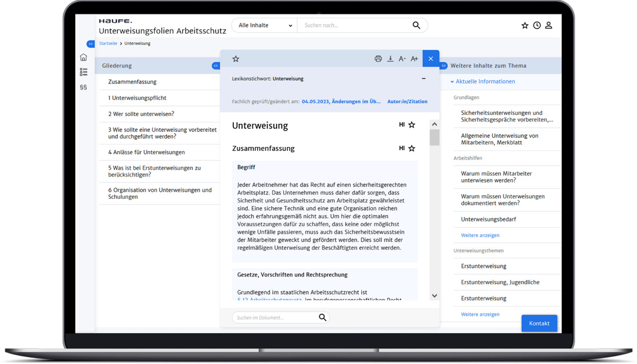Open history clock icon in header
This screenshot has width=637, height=364.
tap(537, 25)
